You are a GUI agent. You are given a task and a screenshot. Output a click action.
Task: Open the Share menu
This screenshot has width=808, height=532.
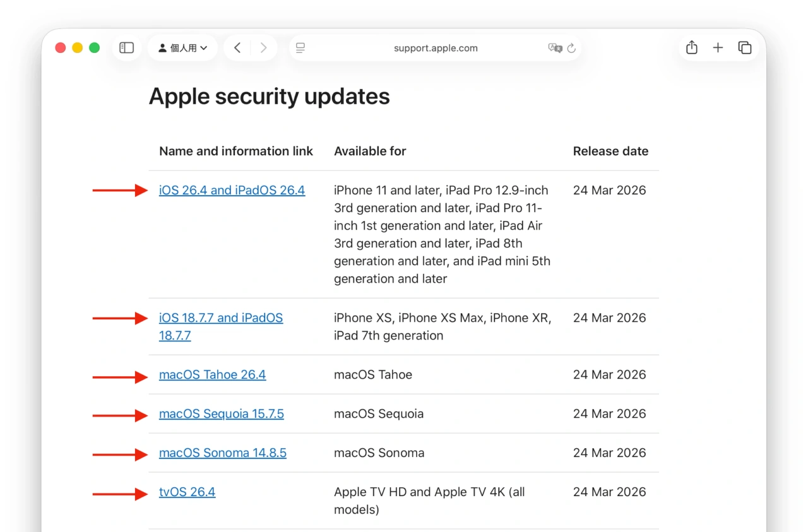[692, 48]
